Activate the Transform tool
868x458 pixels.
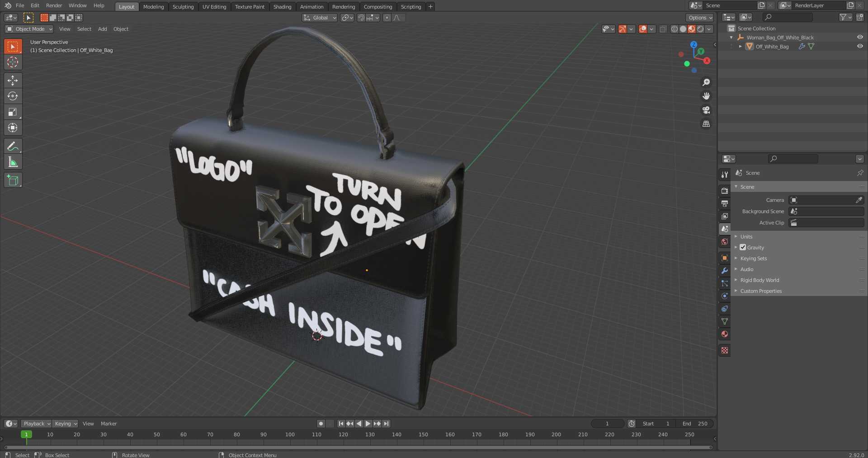click(x=13, y=128)
